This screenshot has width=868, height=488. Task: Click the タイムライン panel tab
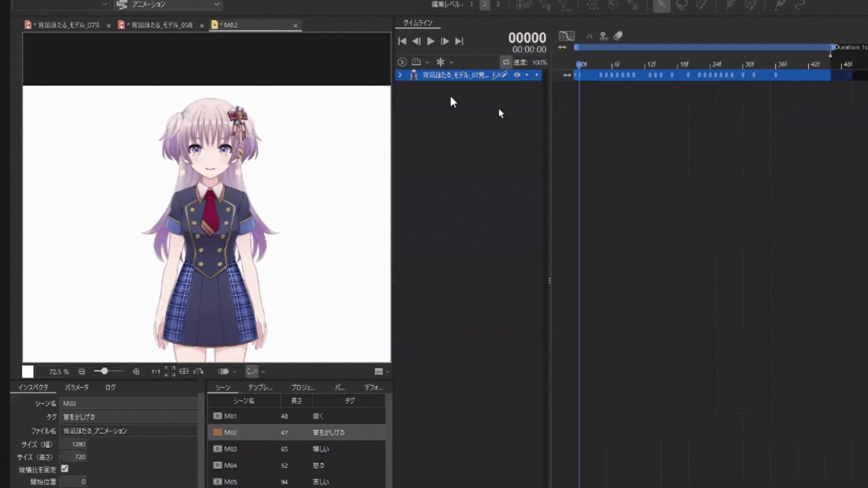point(418,23)
